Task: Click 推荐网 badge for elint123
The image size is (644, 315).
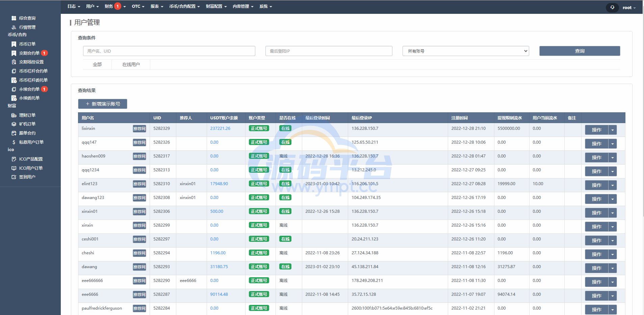Action: pyautogui.click(x=139, y=184)
